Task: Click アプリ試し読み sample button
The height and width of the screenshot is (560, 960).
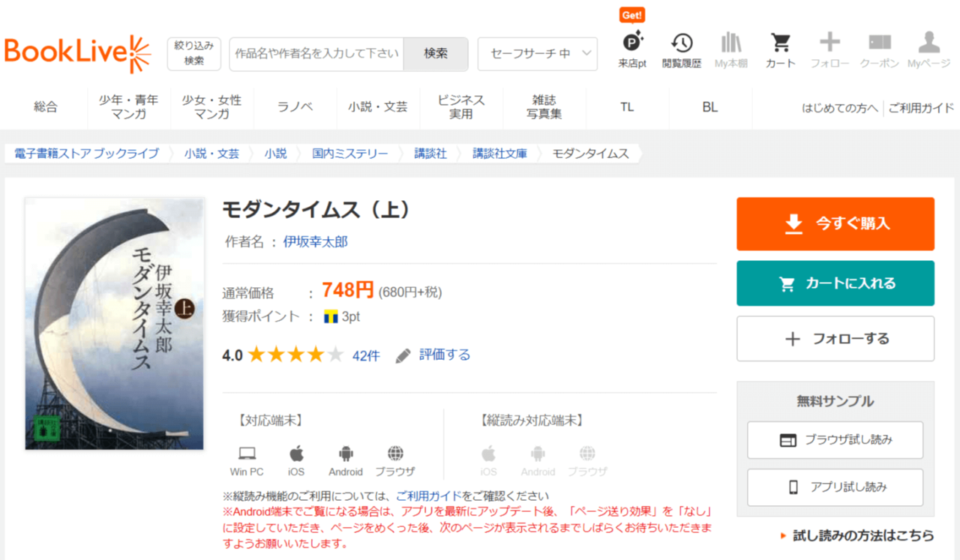Action: click(835, 487)
